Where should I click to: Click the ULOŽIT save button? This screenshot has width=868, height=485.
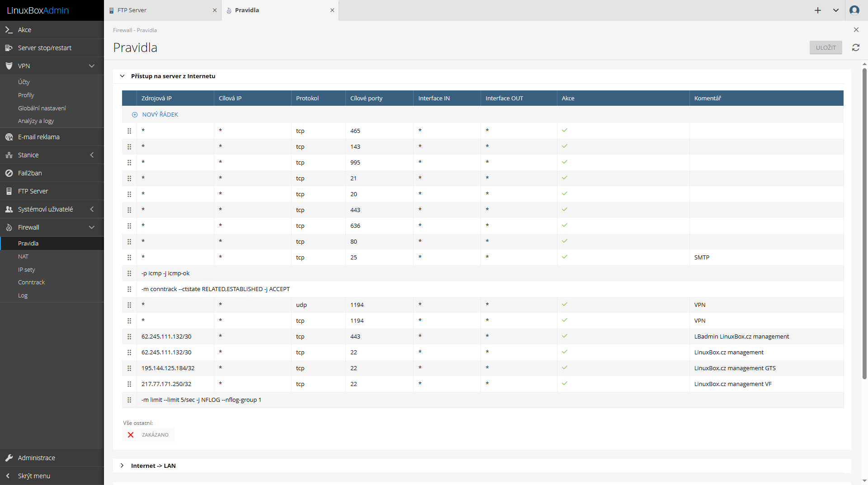coord(826,47)
